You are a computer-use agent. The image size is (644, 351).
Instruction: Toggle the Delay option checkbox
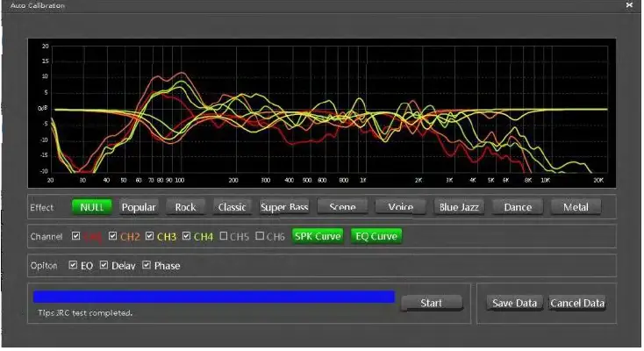[x=104, y=265]
